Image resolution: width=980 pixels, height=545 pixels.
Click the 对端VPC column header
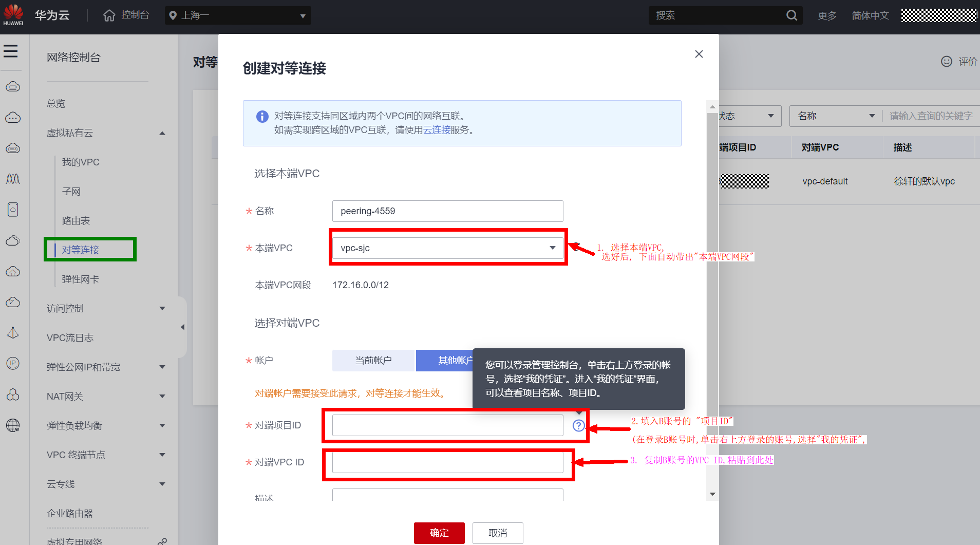point(820,147)
